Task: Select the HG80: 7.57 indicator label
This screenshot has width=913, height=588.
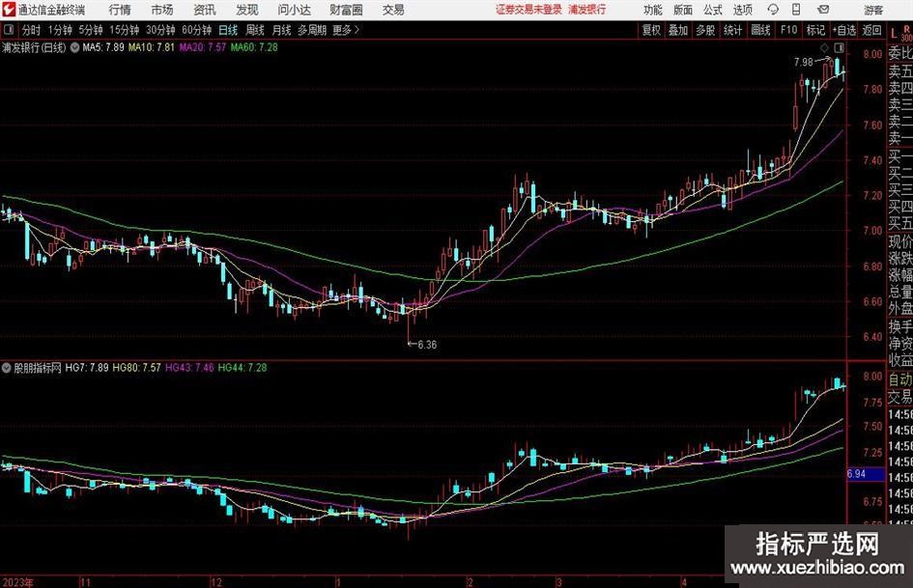Action: pos(136,368)
